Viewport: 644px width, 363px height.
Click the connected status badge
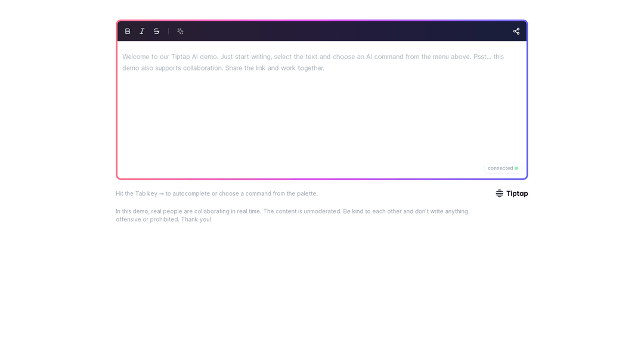click(x=503, y=168)
